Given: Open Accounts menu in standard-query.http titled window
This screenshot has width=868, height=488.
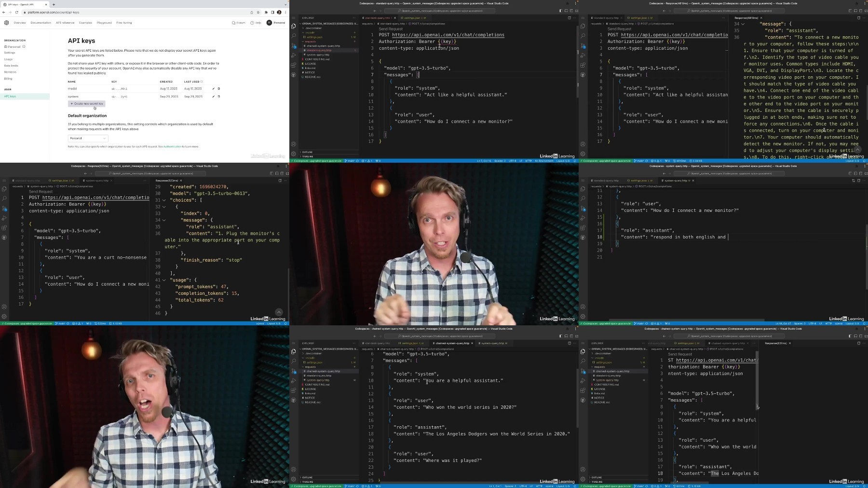Looking at the screenshot, I should point(293,144).
